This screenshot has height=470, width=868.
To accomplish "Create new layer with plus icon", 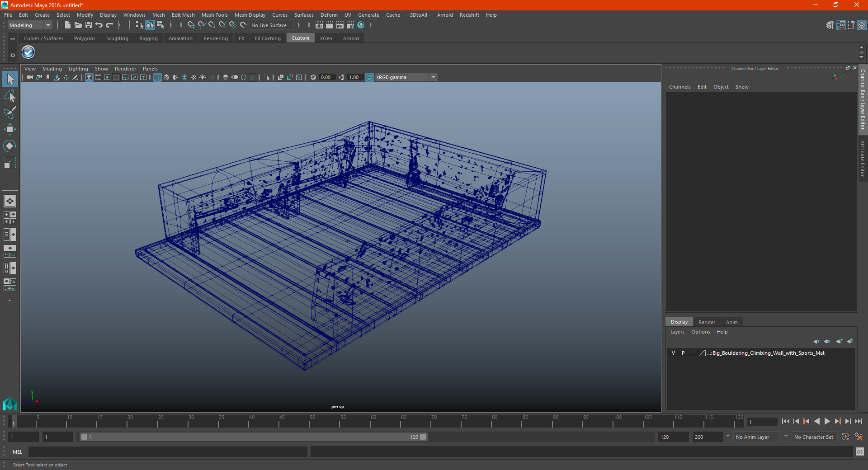I will (840, 341).
